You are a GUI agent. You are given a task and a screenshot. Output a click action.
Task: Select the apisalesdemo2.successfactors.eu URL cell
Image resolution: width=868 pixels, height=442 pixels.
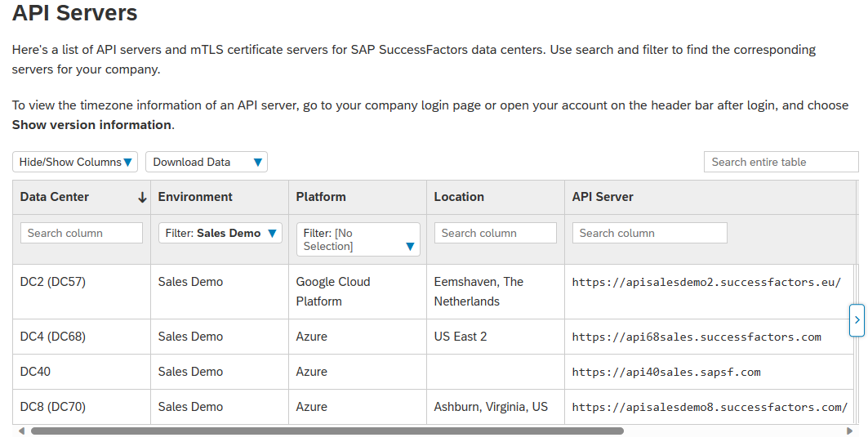click(x=706, y=282)
